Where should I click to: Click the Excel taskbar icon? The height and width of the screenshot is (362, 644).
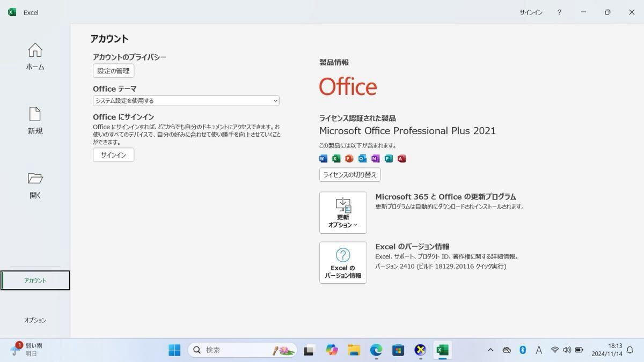442,350
